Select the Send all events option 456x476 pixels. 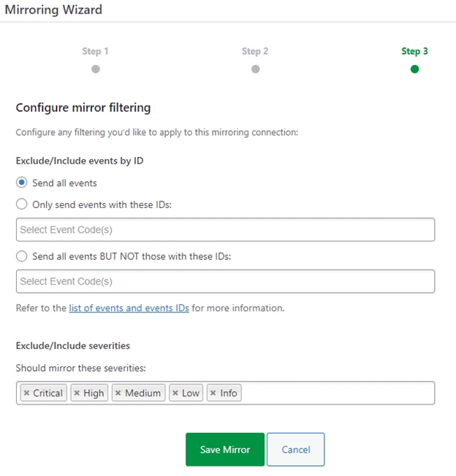[22, 183]
